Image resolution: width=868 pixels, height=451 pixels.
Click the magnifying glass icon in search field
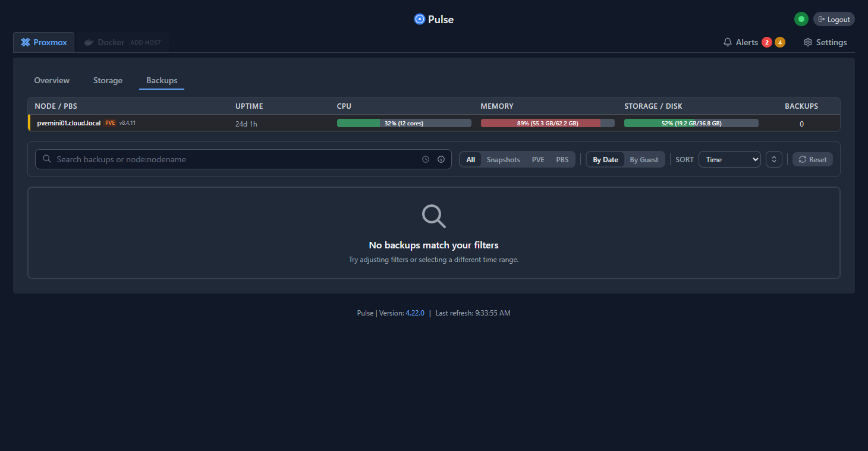tap(46, 159)
